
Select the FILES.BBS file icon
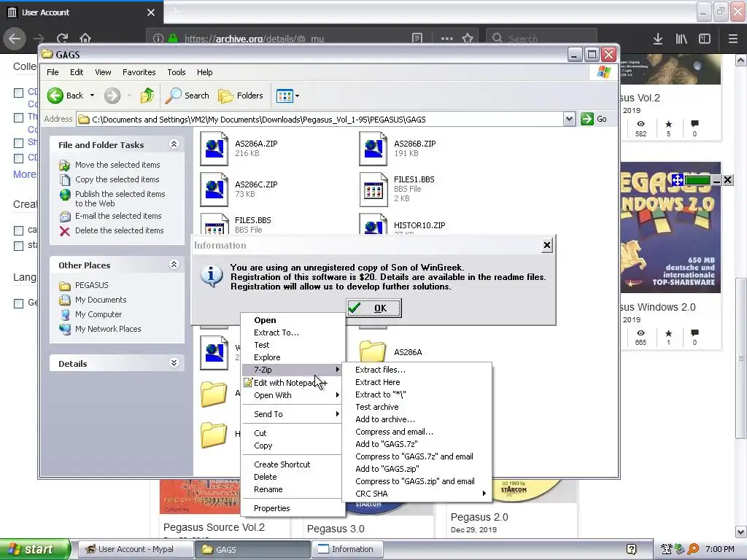tap(214, 224)
